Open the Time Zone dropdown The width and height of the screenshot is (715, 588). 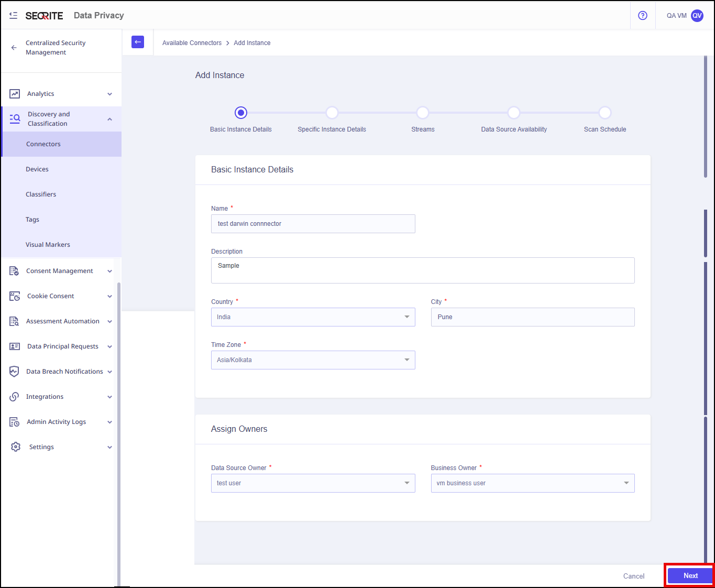click(x=313, y=360)
